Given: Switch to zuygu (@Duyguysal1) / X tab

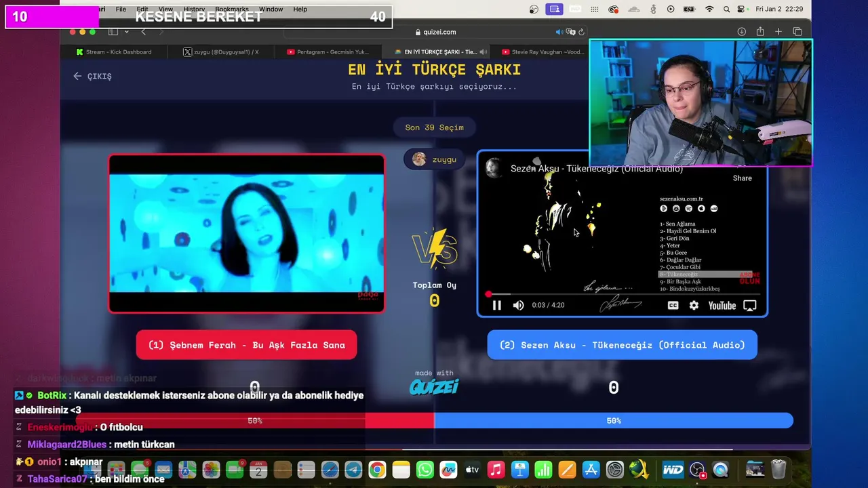Looking at the screenshot, I should (221, 52).
